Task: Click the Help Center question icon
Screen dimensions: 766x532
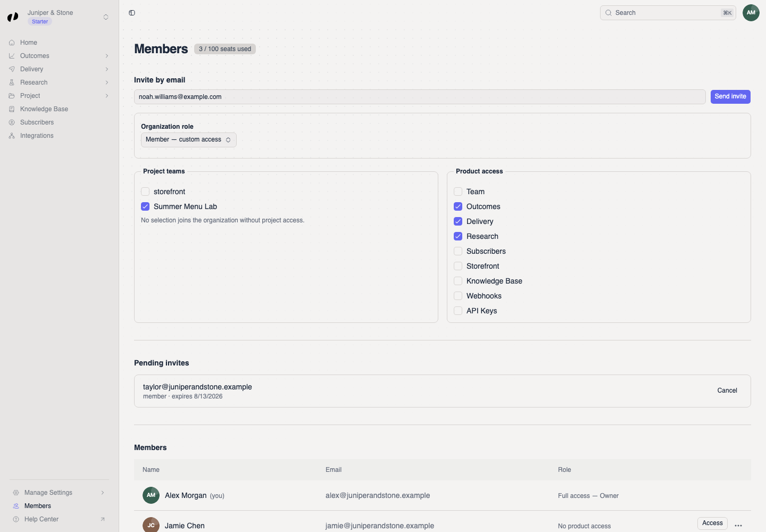Action: pos(16,519)
